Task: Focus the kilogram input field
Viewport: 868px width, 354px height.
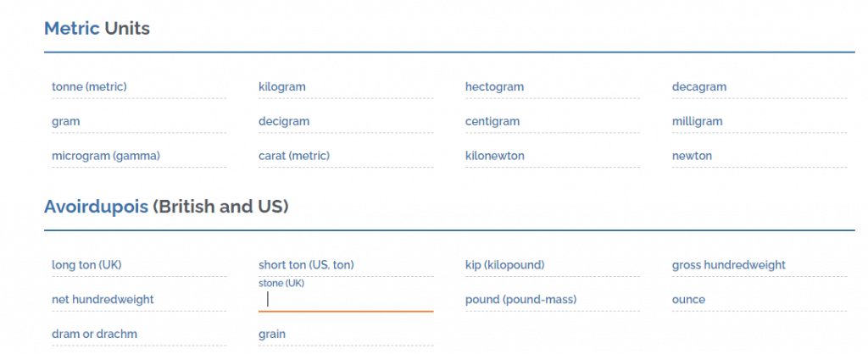Action: pos(345,87)
